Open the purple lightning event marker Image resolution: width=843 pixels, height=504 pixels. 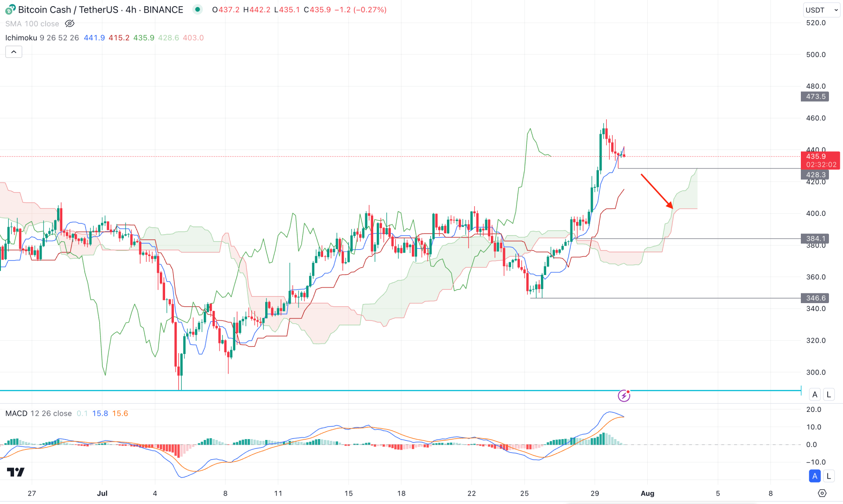tap(624, 396)
